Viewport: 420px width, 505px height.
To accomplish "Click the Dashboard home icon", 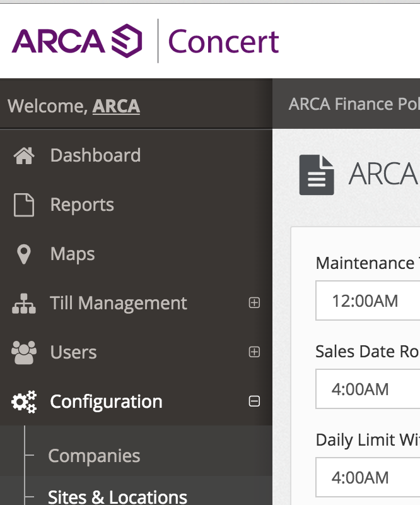I will [24, 155].
